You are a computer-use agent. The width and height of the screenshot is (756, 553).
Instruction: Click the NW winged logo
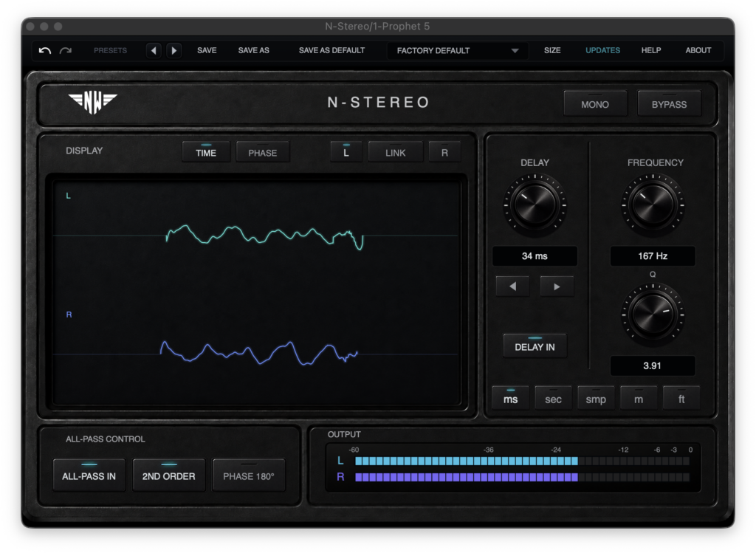(x=92, y=102)
